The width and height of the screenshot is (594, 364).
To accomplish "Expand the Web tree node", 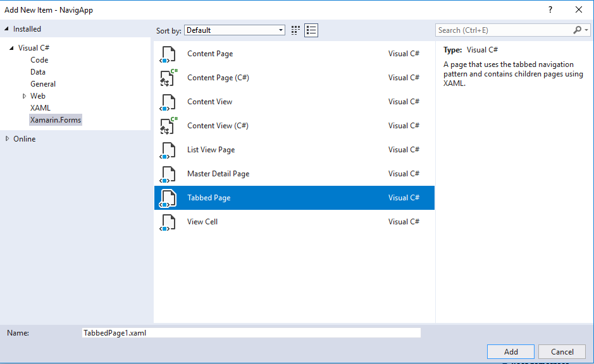I will point(24,96).
